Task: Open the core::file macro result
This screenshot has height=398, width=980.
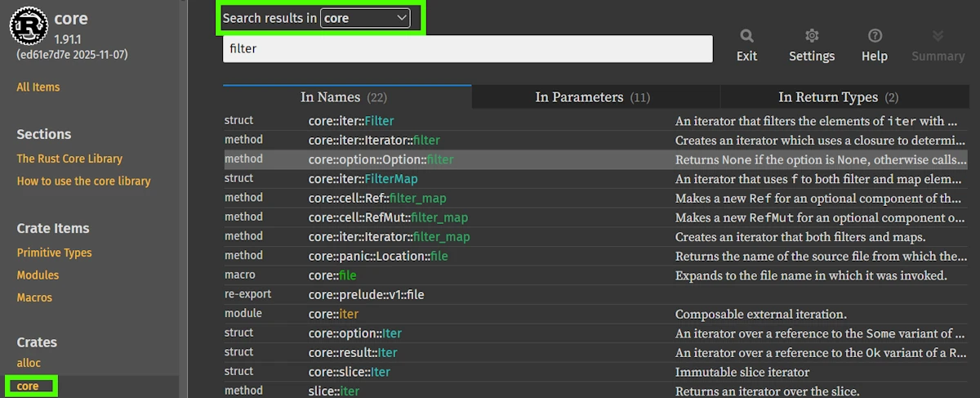Action: tap(332, 275)
